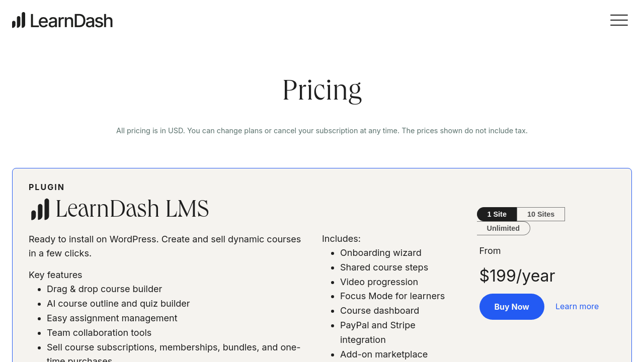644x362 pixels.
Task: Click the Video progression list item
Action: (x=379, y=282)
